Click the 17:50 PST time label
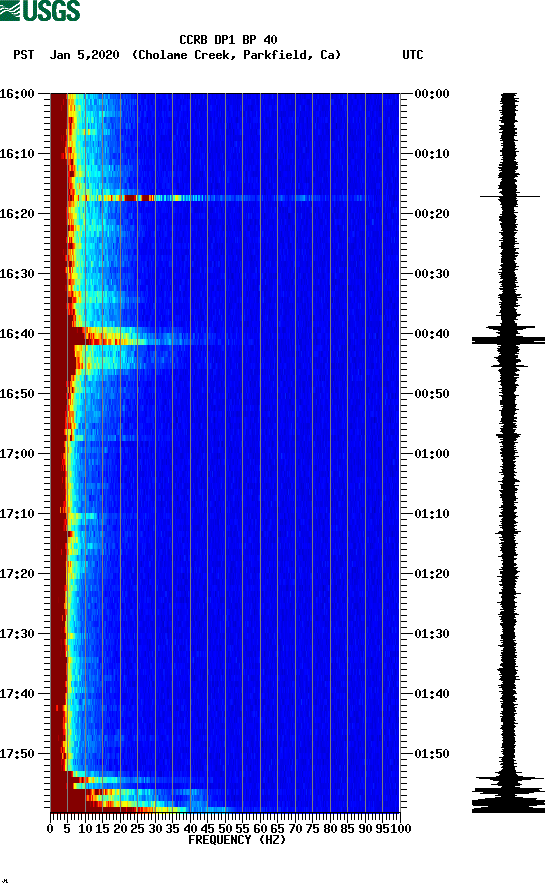Viewport: 552px width, 892px height. click(17, 754)
